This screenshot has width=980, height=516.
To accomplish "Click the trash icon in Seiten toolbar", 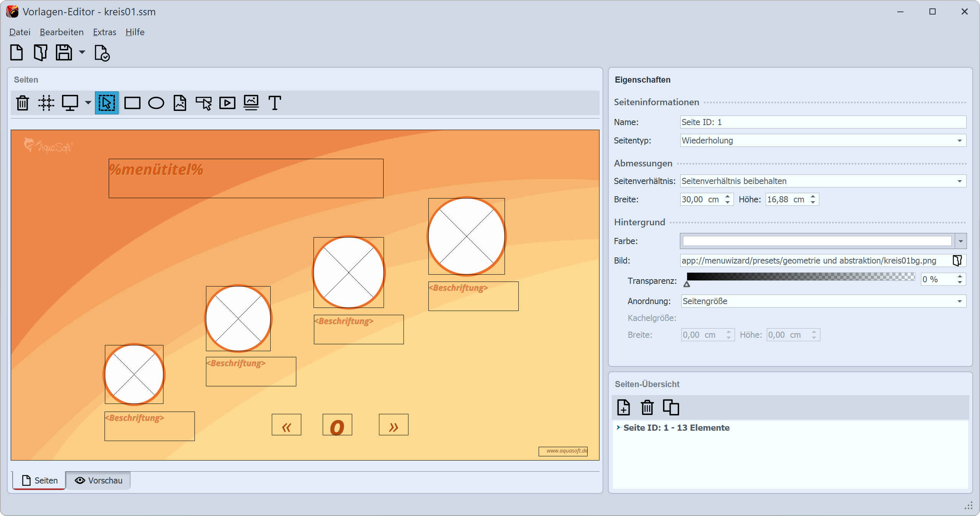I will pos(23,103).
